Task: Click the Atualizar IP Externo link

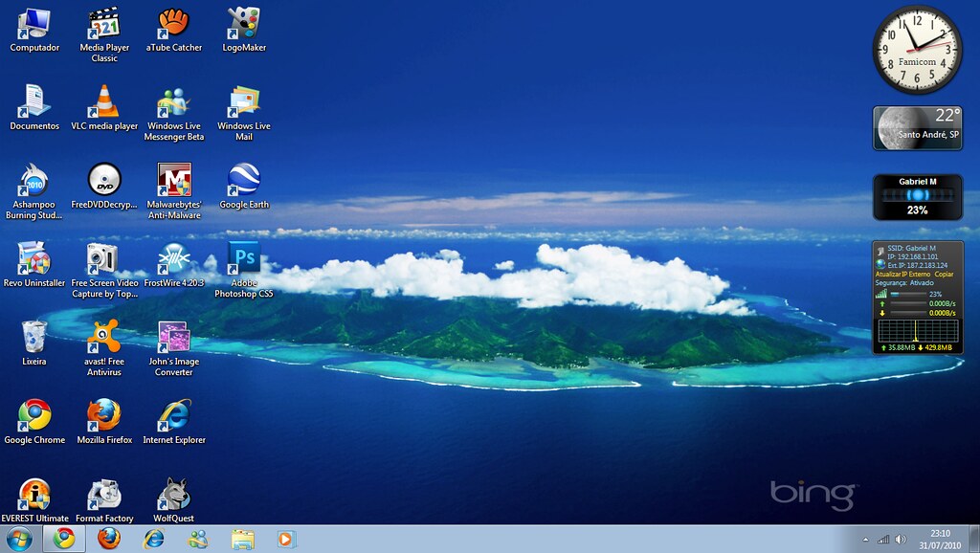Action: point(902,275)
